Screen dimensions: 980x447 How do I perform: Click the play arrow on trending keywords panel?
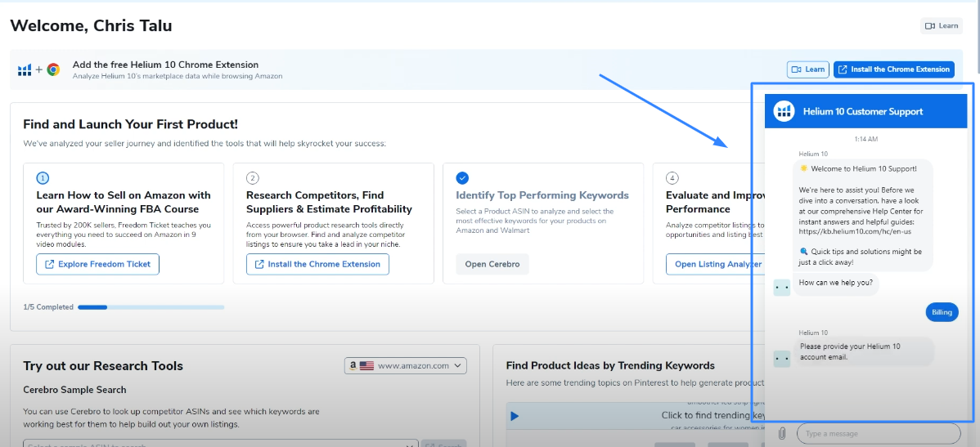pos(515,416)
